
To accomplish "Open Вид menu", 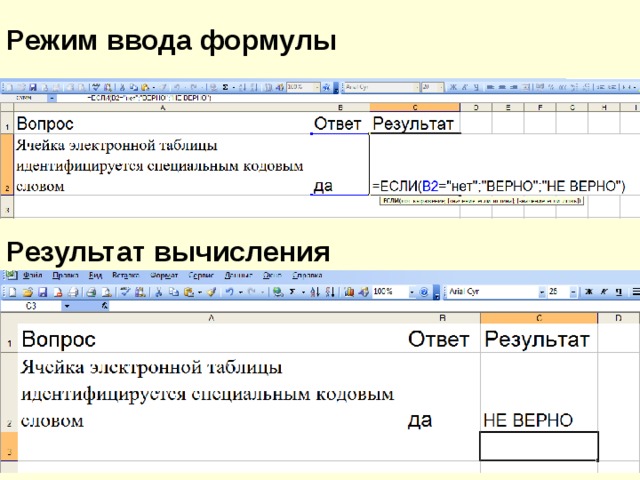I will (x=96, y=276).
